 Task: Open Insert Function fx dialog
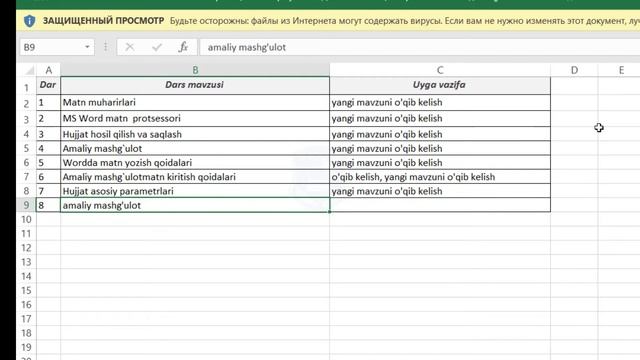pyautogui.click(x=183, y=47)
